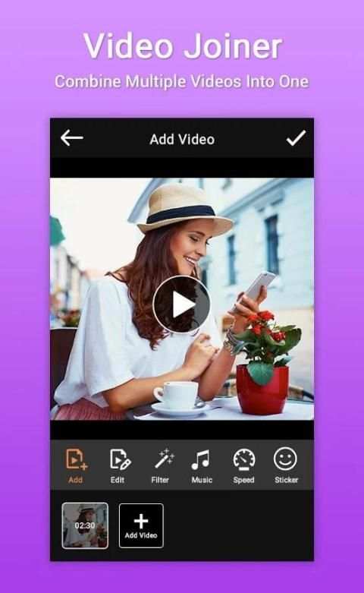Open the Music tool

click(202, 465)
